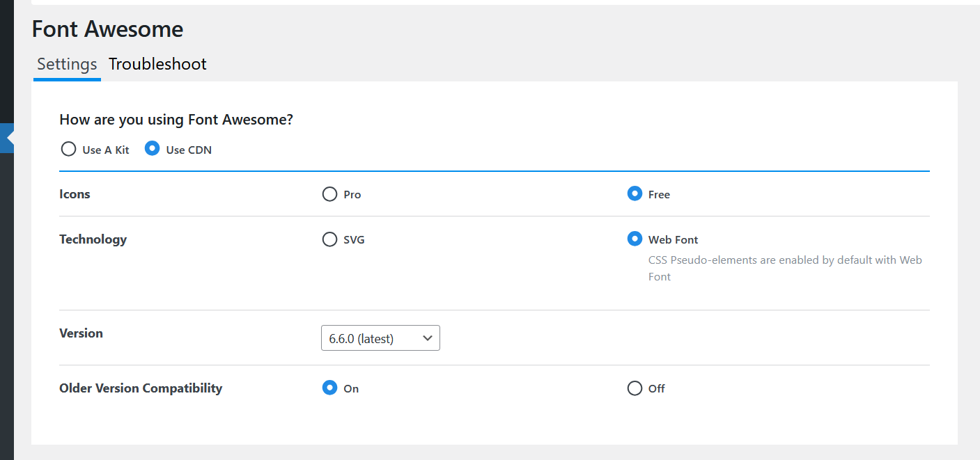Viewport: 980px width, 460px height.
Task: Click the CSS Pseudo-elements help text
Action: click(785, 268)
